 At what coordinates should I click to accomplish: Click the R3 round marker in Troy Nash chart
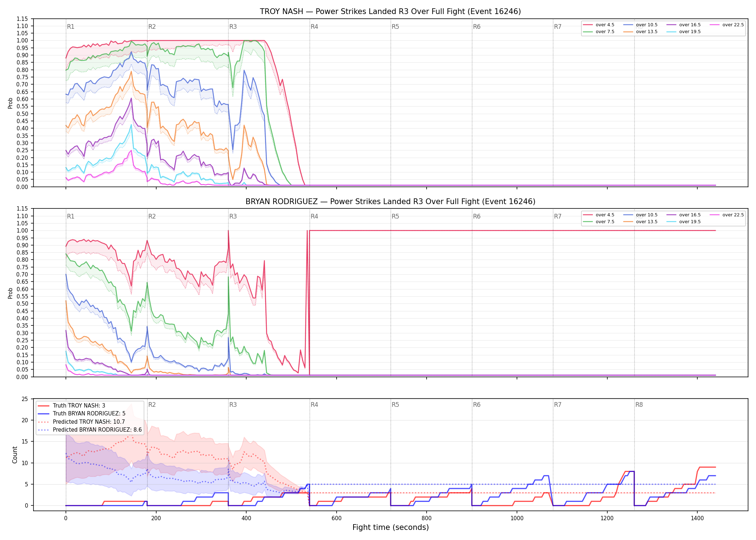coord(233,27)
